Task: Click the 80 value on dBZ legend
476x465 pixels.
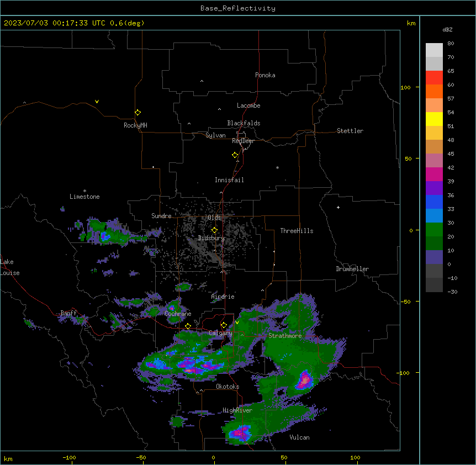Action: click(x=451, y=44)
